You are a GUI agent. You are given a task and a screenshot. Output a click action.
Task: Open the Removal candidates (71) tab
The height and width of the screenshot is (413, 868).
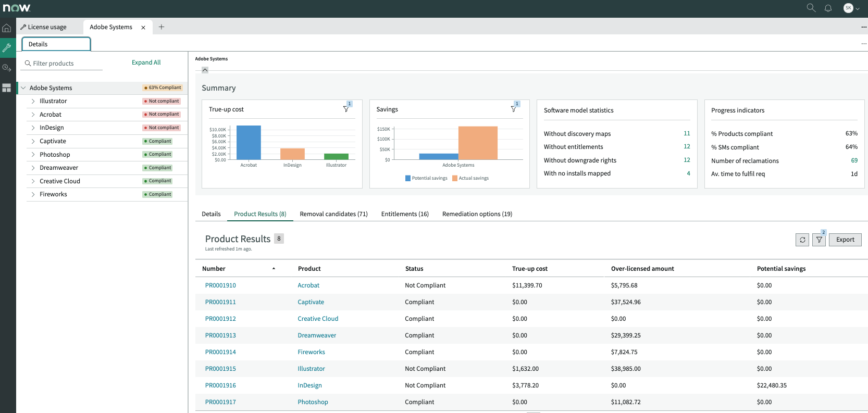334,214
